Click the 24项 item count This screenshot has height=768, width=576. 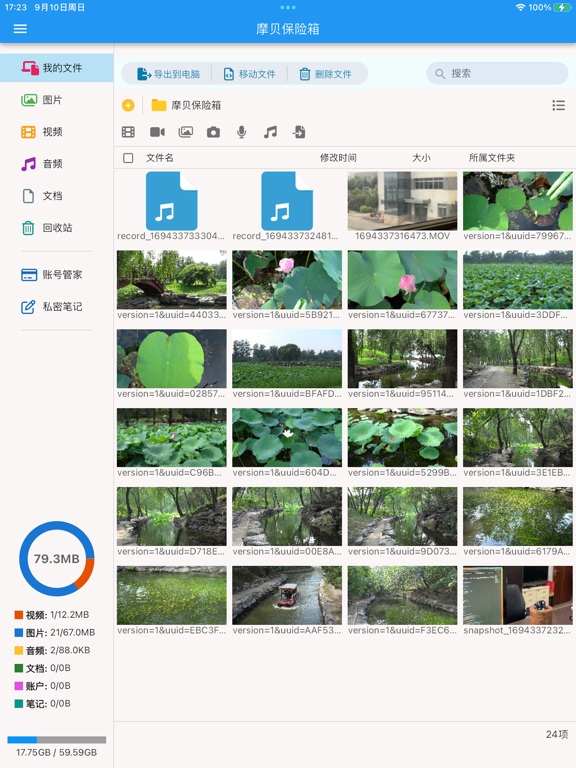pos(557,734)
